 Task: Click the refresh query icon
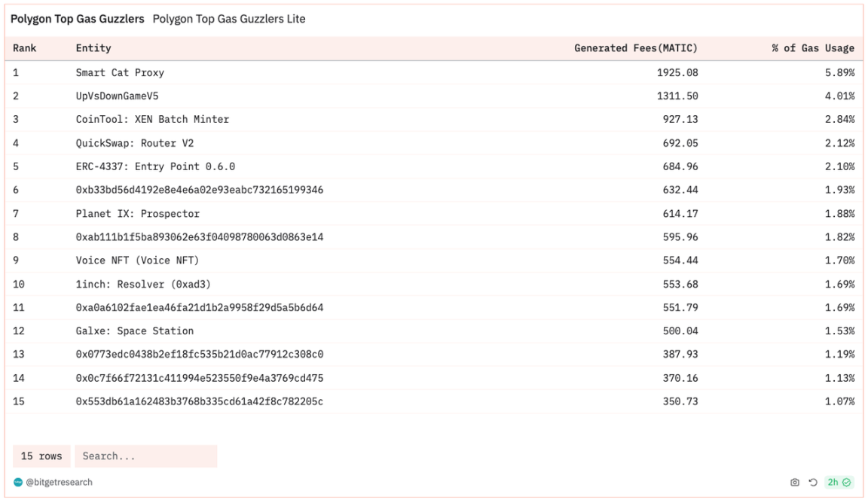[813, 482]
